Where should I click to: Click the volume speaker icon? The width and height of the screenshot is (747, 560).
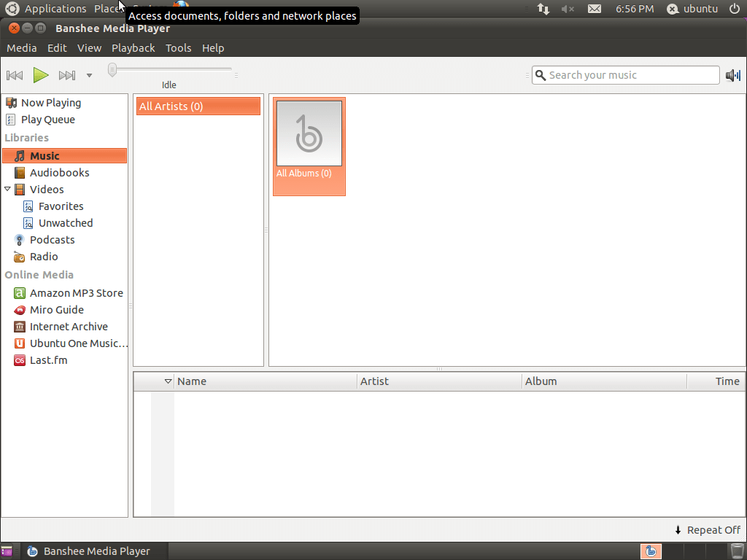pyautogui.click(x=732, y=75)
